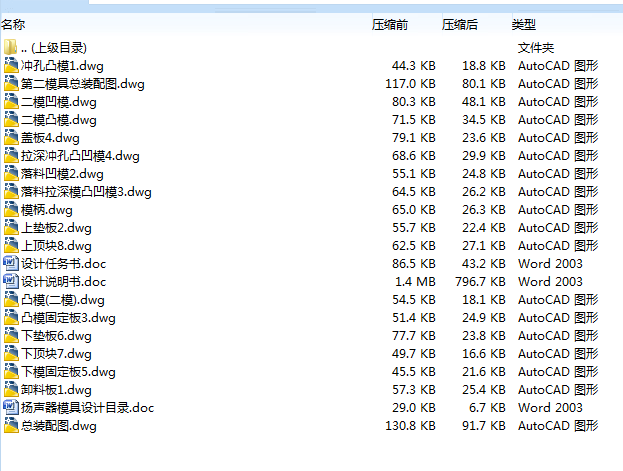Select the 设计说明书.doc Word icon
Viewport: 623px width, 471px height.
[11, 281]
